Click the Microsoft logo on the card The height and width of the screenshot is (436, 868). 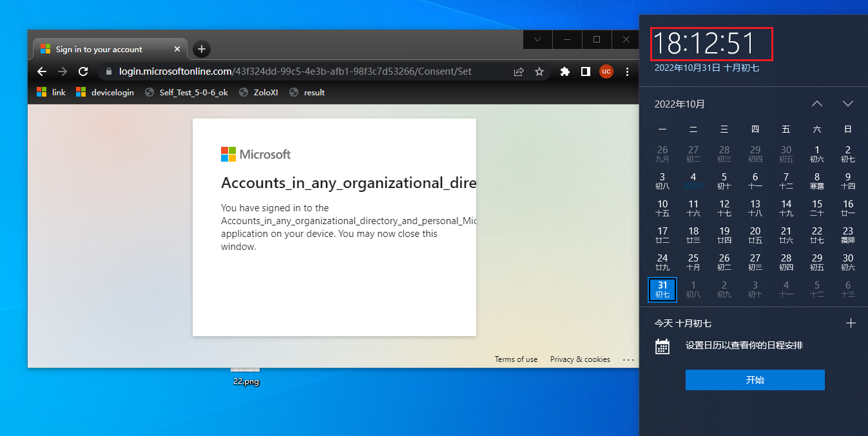click(x=256, y=154)
